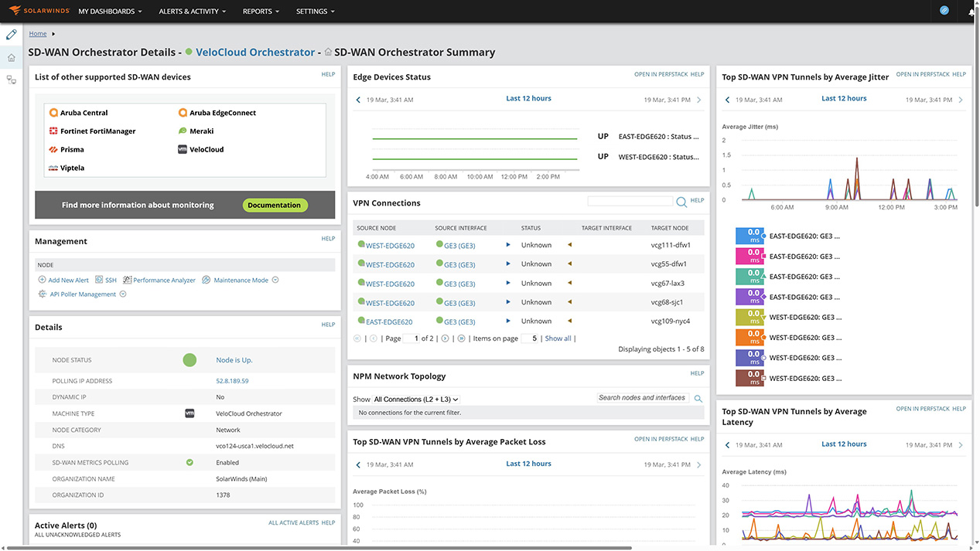Expand the My Dashboards menu

[x=108, y=11]
